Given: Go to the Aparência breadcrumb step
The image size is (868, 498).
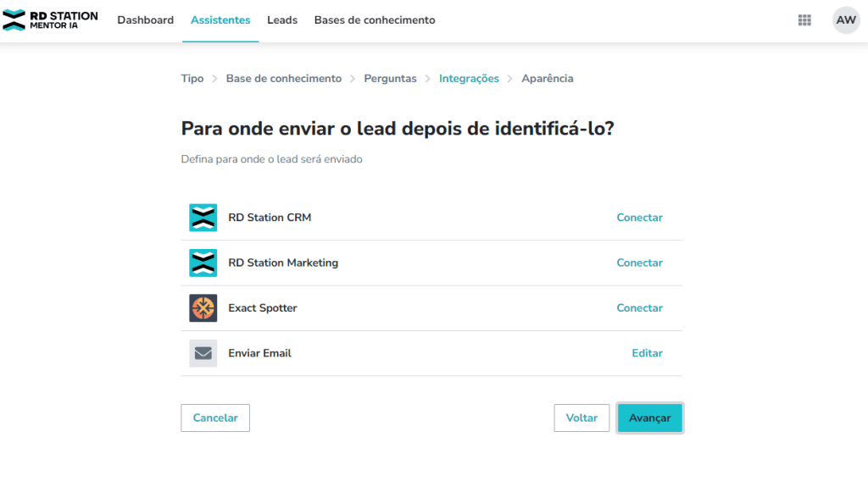Looking at the screenshot, I should coord(548,79).
